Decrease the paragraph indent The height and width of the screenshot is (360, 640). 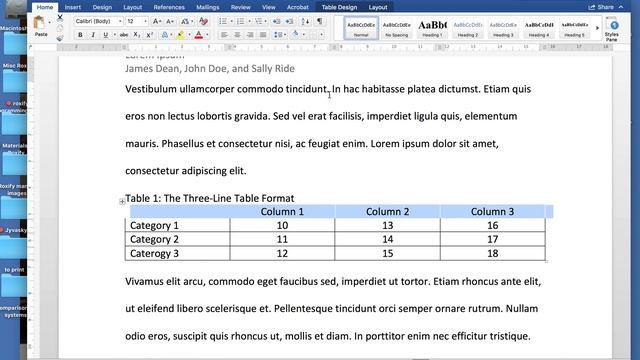[x=276, y=21]
